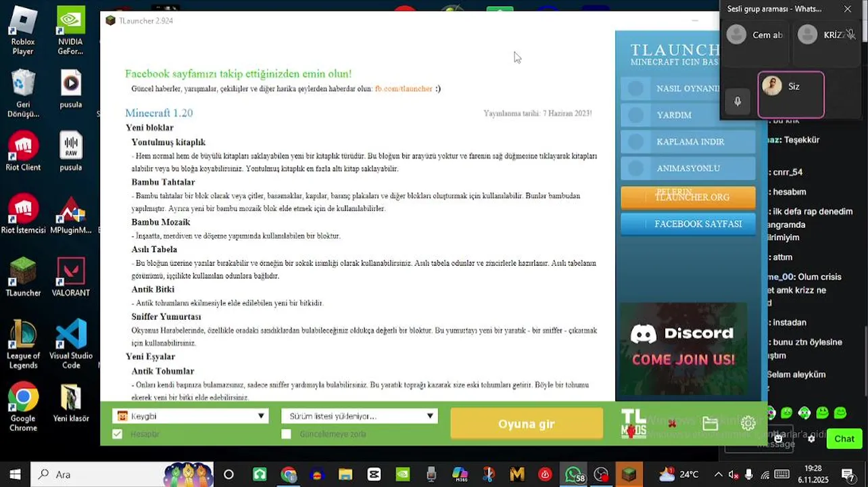Open the chat settings gear near Chat button
Screen dimensions: 868x487
[x=811, y=439]
